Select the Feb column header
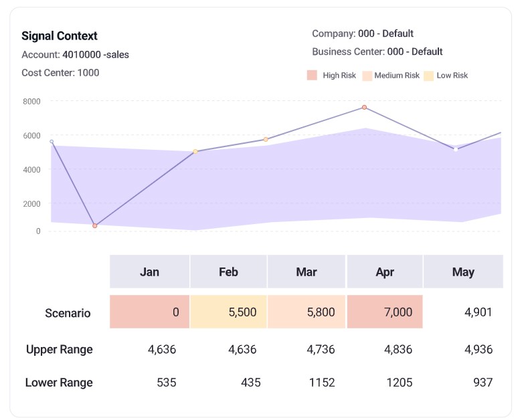The image size is (520, 420). click(228, 272)
